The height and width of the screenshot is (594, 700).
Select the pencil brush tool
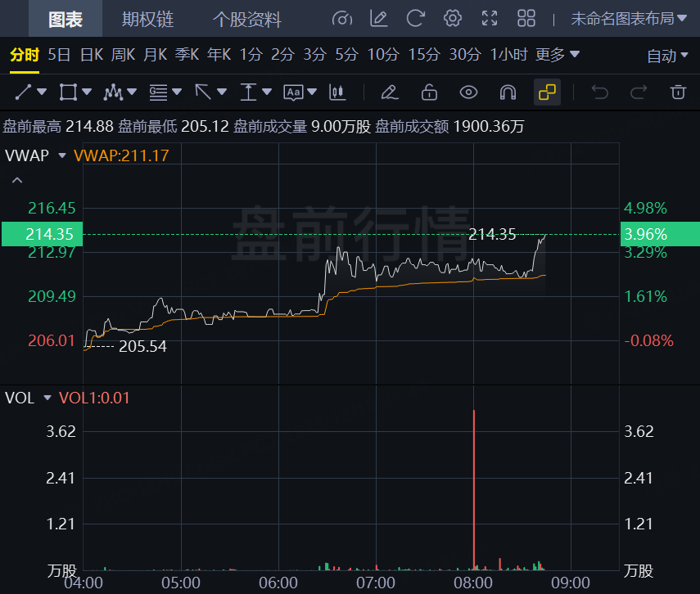[389, 92]
